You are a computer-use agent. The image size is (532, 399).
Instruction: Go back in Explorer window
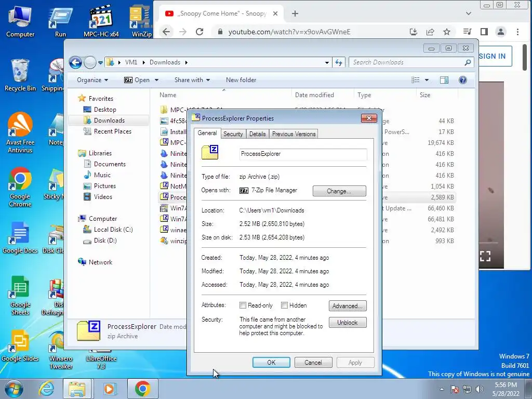[x=75, y=62]
